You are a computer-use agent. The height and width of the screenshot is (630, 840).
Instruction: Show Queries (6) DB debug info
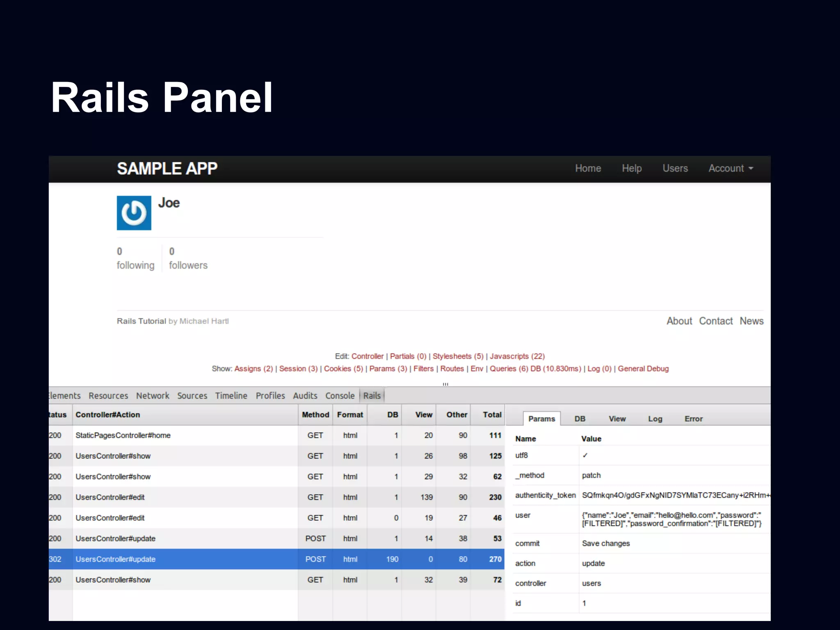(535, 369)
